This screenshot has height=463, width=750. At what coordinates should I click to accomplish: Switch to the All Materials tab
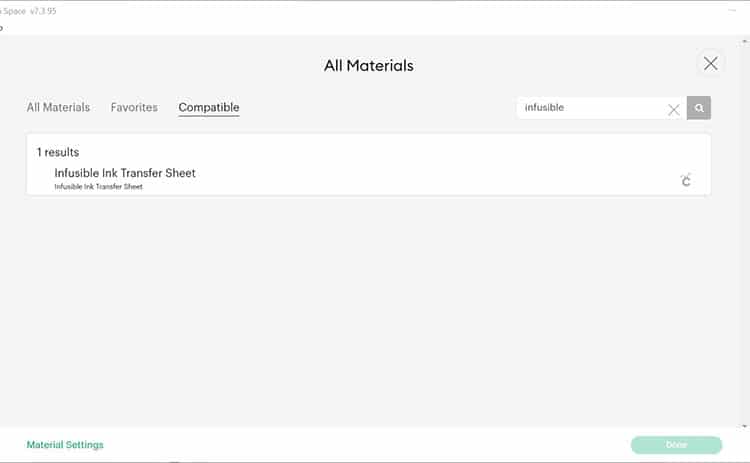pyautogui.click(x=58, y=107)
